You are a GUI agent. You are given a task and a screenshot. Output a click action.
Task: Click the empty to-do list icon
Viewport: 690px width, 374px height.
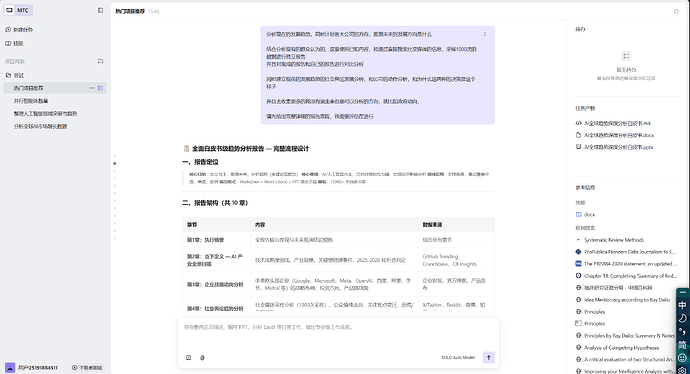pos(626,56)
